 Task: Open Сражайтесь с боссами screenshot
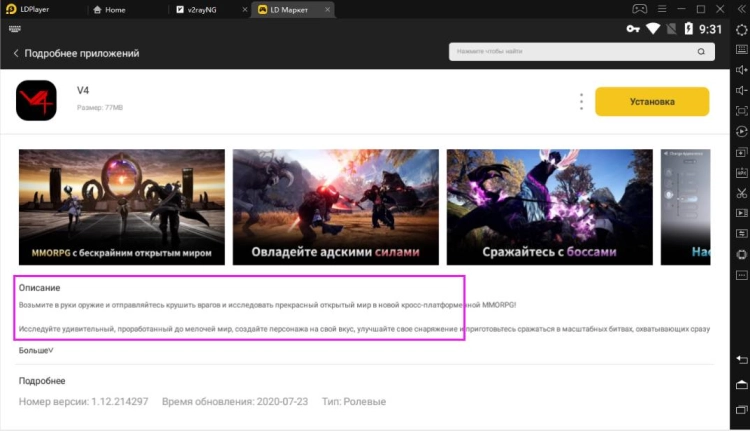pyautogui.click(x=550, y=207)
